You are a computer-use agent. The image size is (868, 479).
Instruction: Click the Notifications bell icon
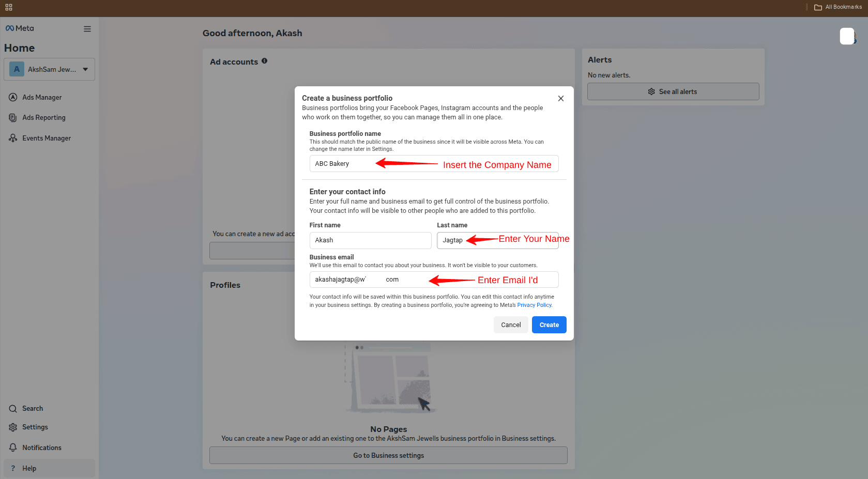[13, 447]
